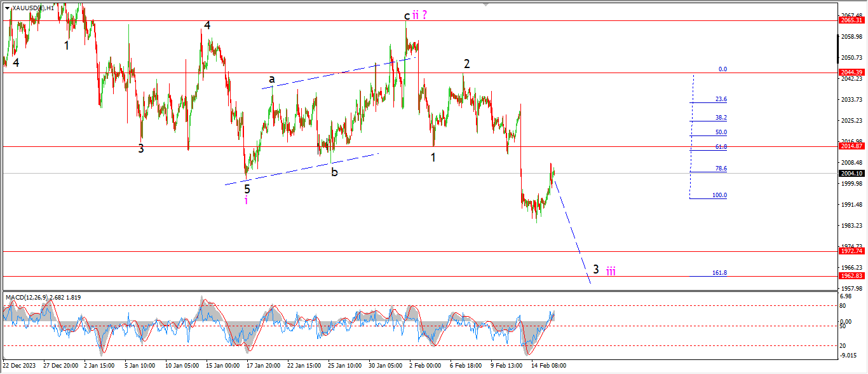Click the '22 Dec 2023' time axis label
Image resolution: width=868 pixels, height=374 pixels.
point(20,366)
